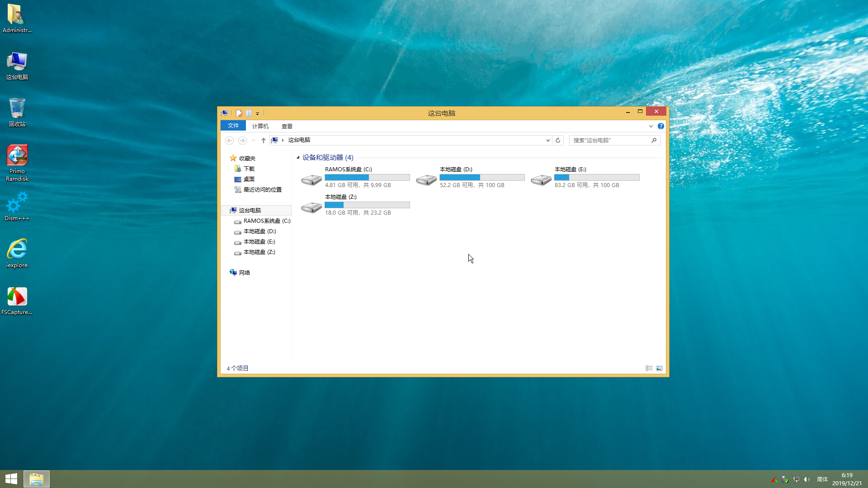This screenshot has height=488, width=868.
Task: Click the 简体 input method indicator
Action: pos(822,480)
